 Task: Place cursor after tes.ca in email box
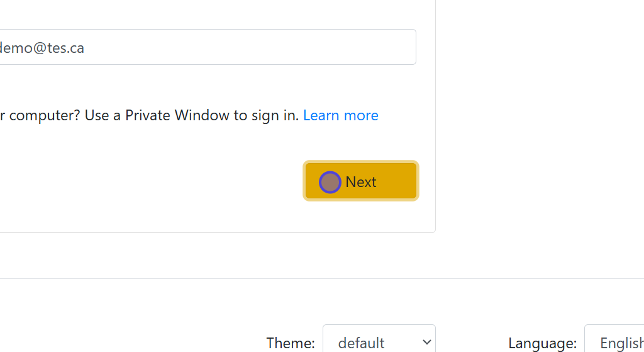tap(86, 48)
